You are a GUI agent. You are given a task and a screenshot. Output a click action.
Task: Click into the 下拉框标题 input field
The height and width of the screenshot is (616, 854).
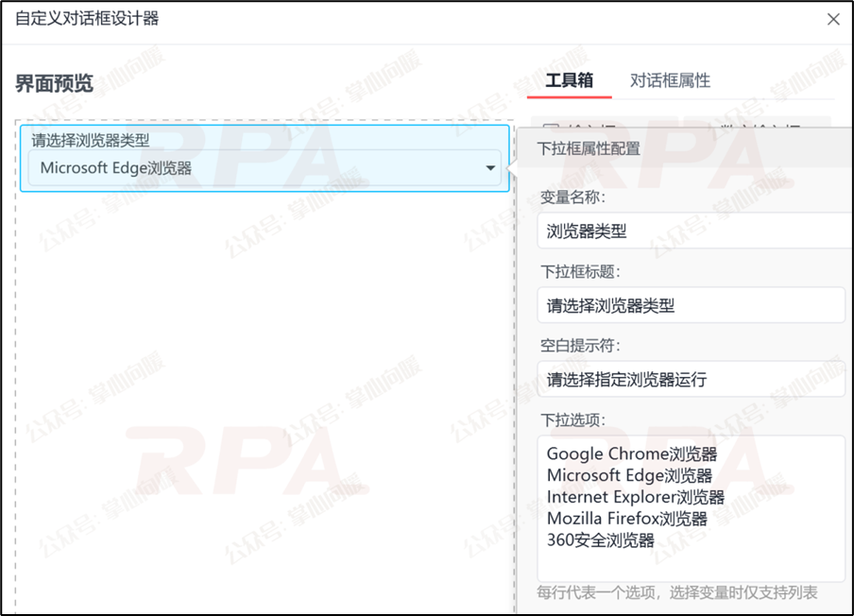pos(692,305)
